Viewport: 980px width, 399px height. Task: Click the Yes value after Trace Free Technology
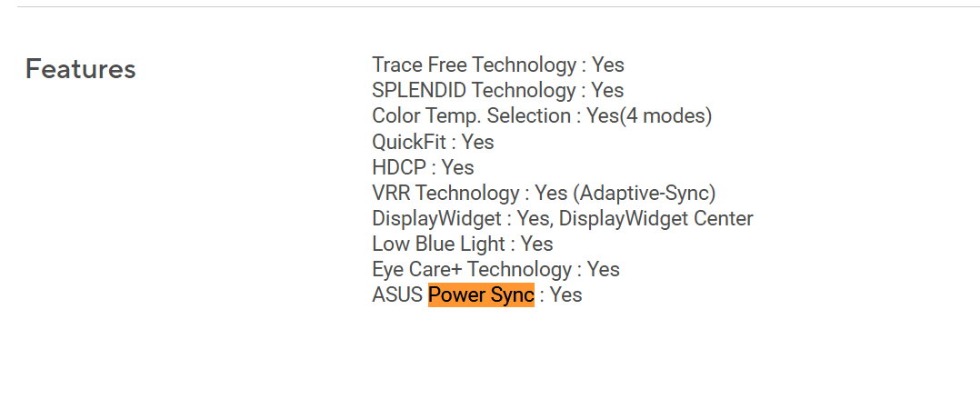coord(608,65)
